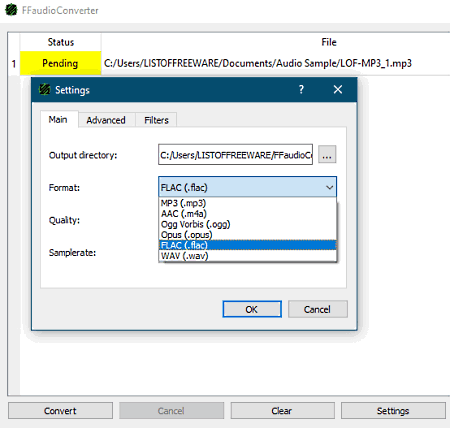Viewport: 450px width, 428px height.
Task: Click the Quality label
Action: pos(64,220)
